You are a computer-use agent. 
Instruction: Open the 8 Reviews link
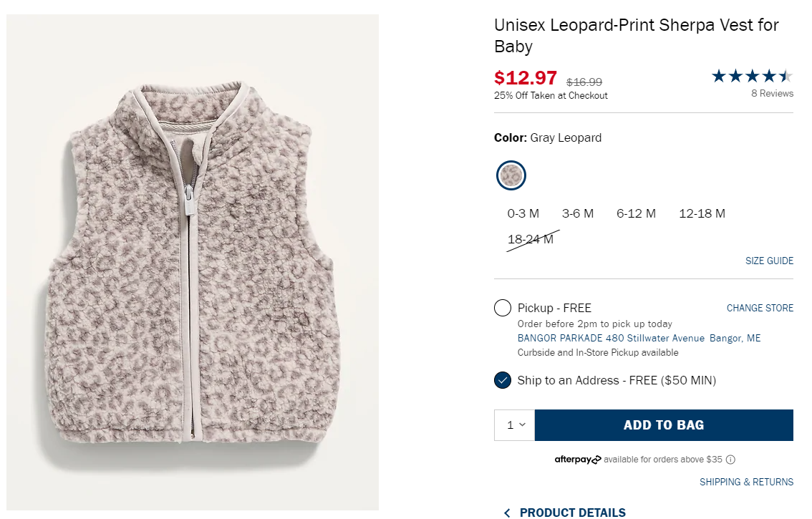coord(772,94)
